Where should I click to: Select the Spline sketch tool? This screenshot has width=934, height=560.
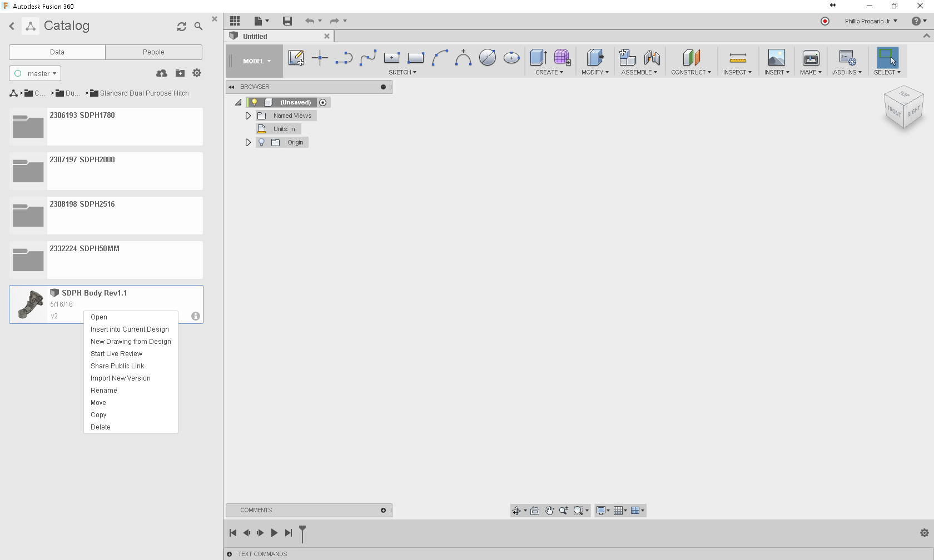(x=368, y=57)
